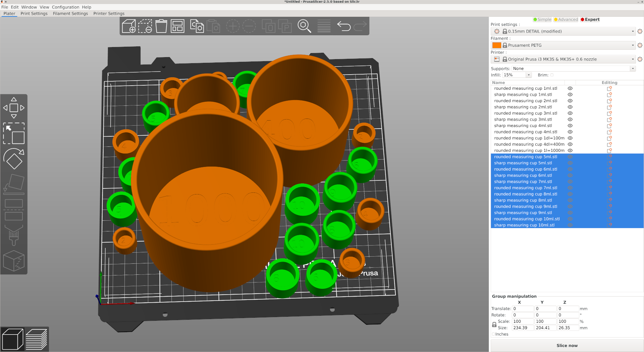
Task: Select the Cut tool
Action: click(14, 210)
